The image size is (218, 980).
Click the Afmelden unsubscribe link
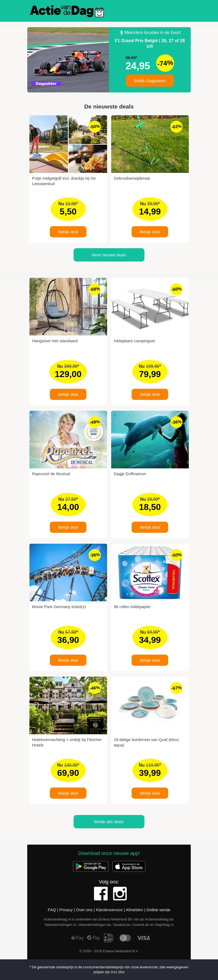(x=135, y=910)
